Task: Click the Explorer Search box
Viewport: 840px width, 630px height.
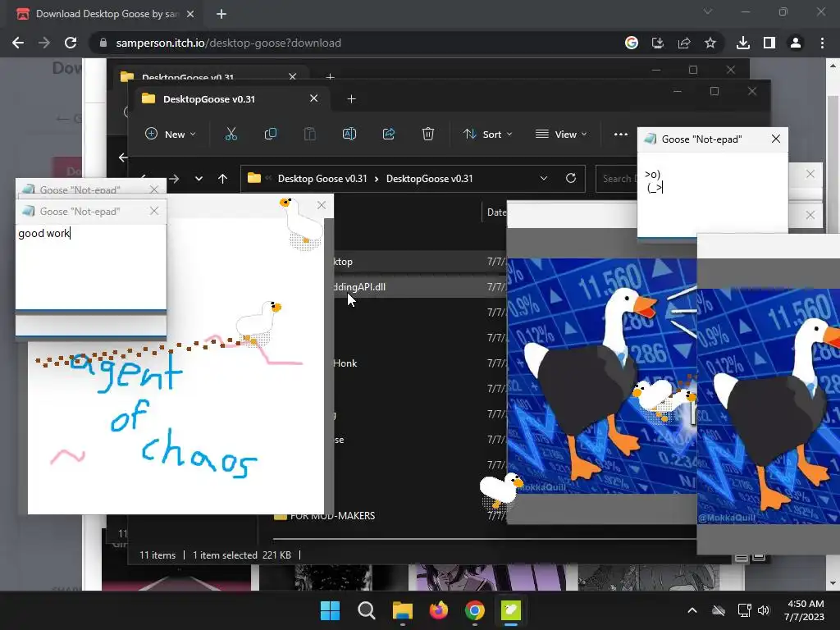Action: pyautogui.click(x=617, y=178)
